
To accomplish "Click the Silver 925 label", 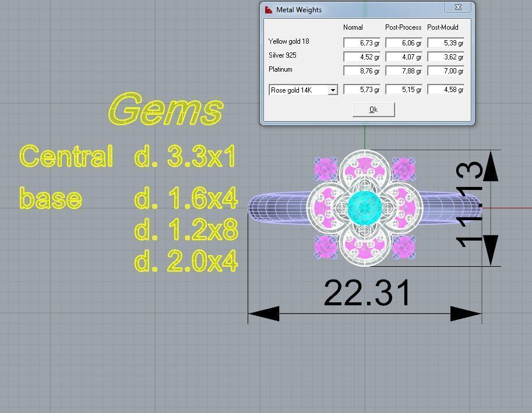I will point(282,55).
